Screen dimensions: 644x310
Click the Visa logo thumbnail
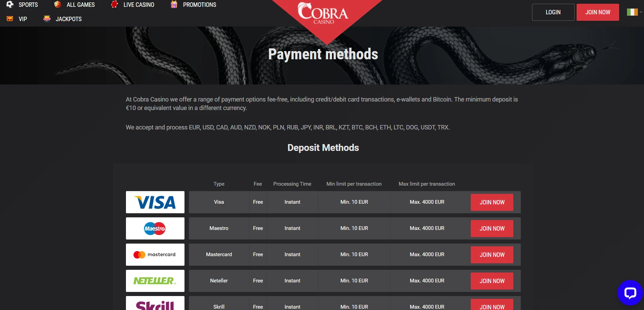coord(155,202)
